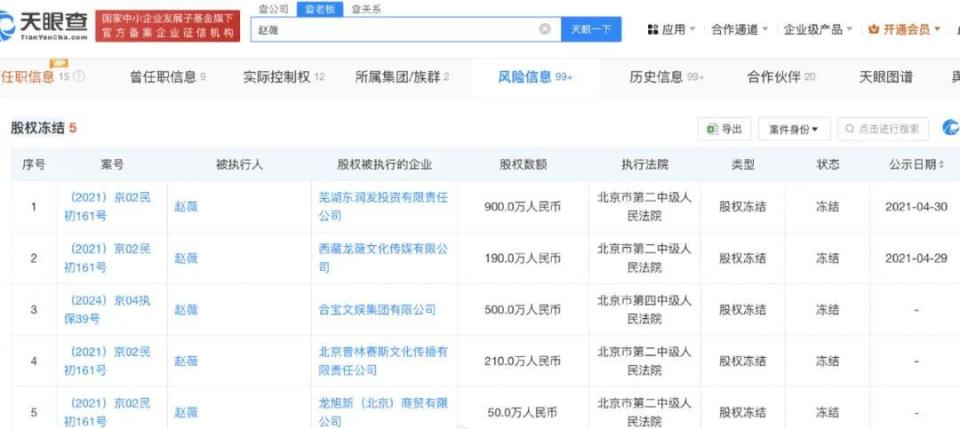This screenshot has height=429, width=960.
Task: Click the 2021-04-30 date cell
Action: pyautogui.click(x=916, y=207)
